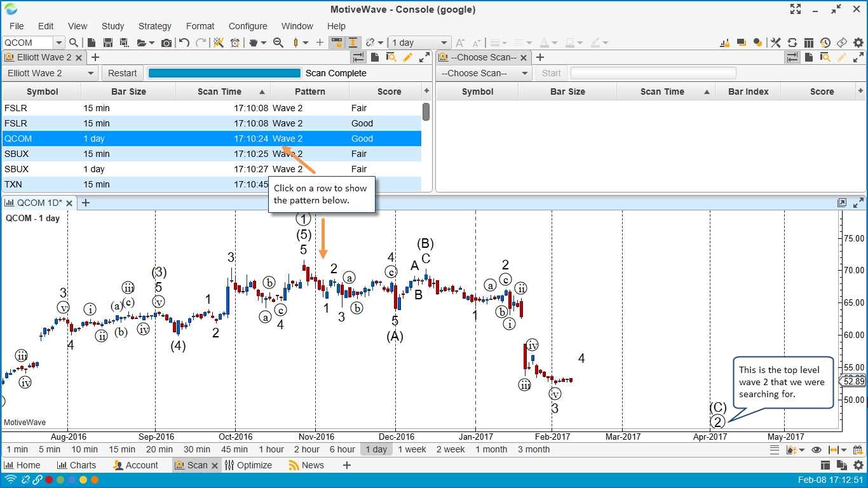Click the wifi connection status icon
The height and width of the screenshot is (488, 868).
11,480
